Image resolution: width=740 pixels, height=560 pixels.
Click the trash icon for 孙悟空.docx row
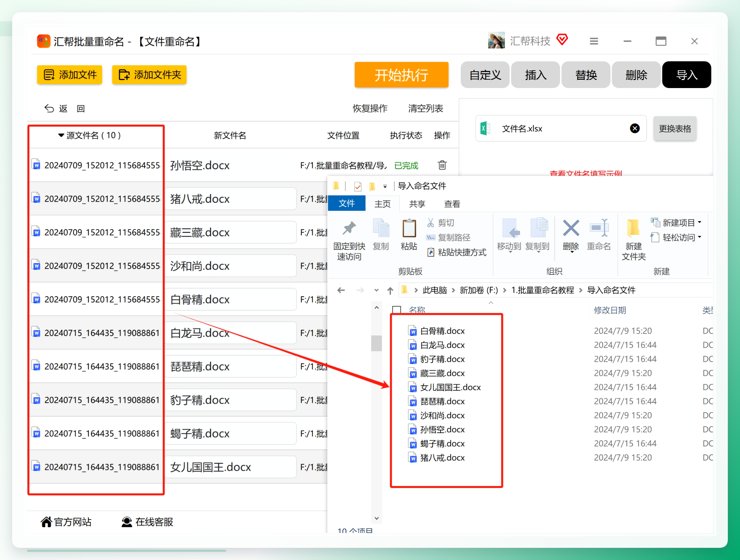(442, 165)
